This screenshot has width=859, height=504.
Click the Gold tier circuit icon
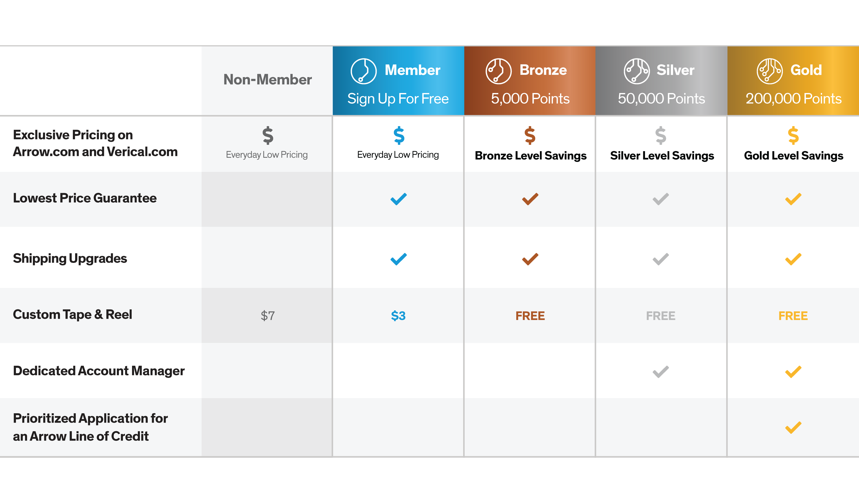(770, 71)
